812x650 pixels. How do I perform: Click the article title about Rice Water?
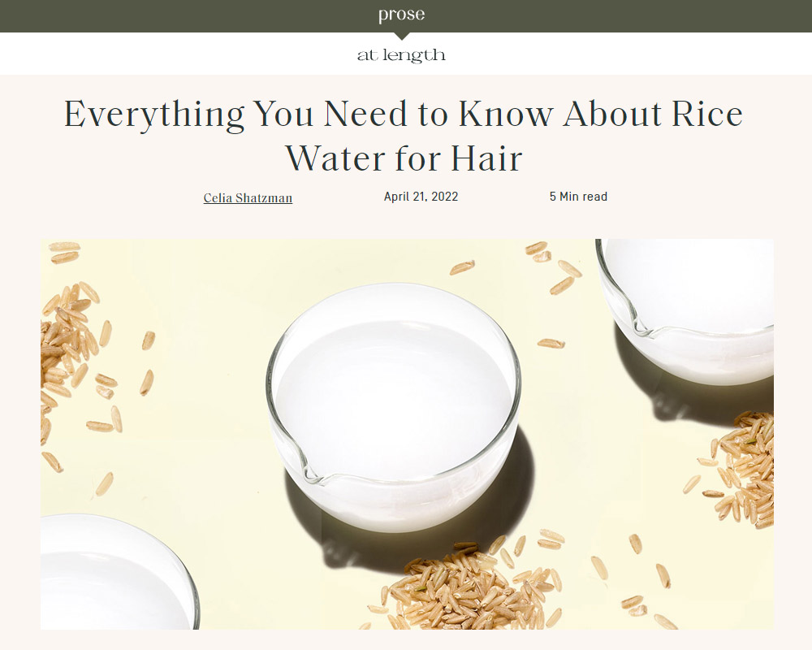(x=404, y=136)
